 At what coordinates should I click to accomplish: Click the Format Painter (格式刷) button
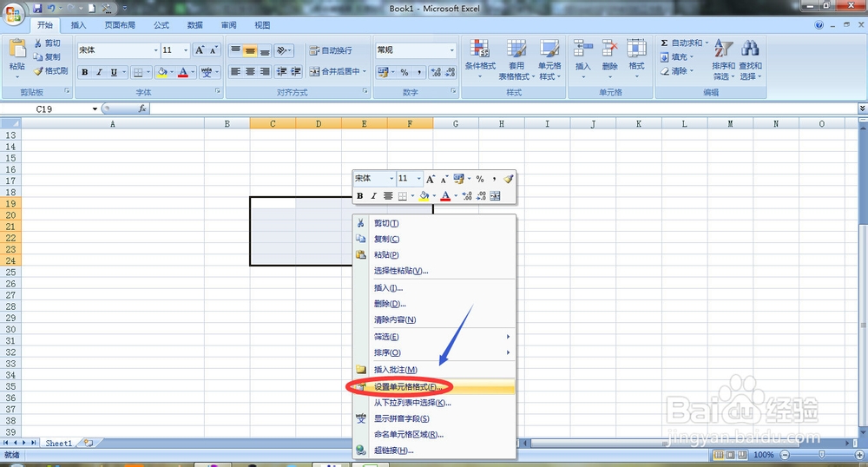coord(50,71)
